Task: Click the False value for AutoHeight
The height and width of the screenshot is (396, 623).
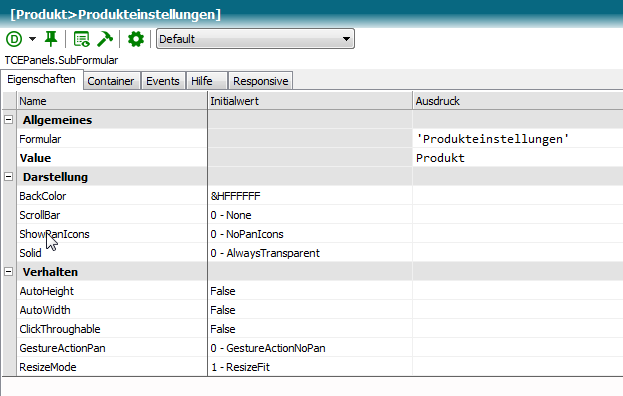Action: pos(310,291)
